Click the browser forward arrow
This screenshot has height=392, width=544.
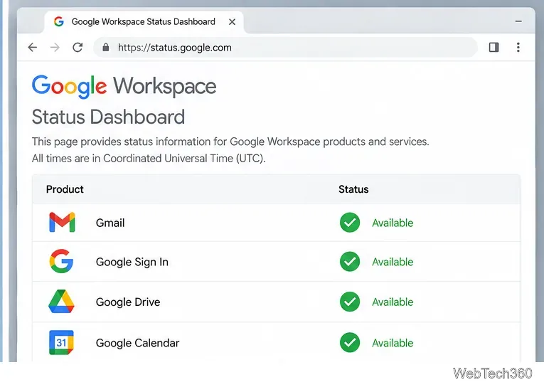(55, 47)
